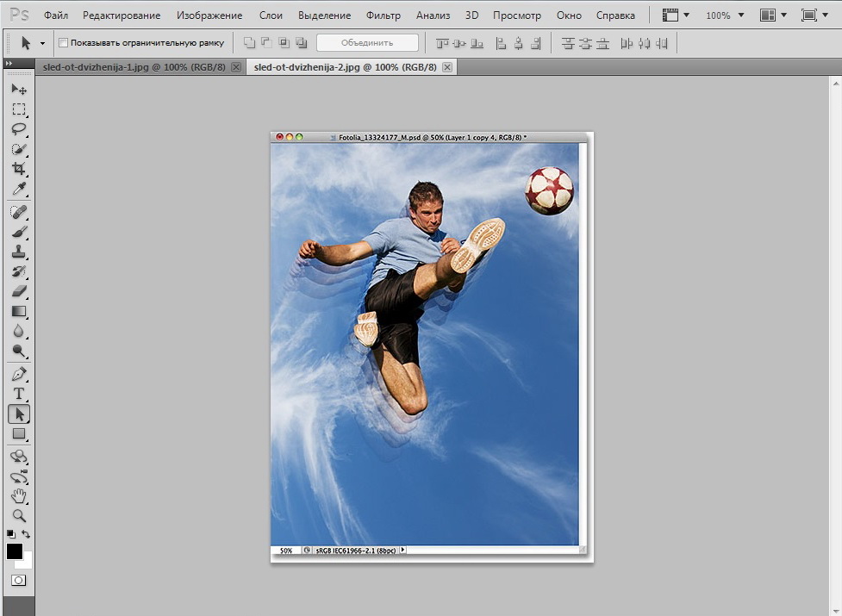Open the View Extras dropdown arrow
Screen dimensions: 842x616
(x=686, y=15)
